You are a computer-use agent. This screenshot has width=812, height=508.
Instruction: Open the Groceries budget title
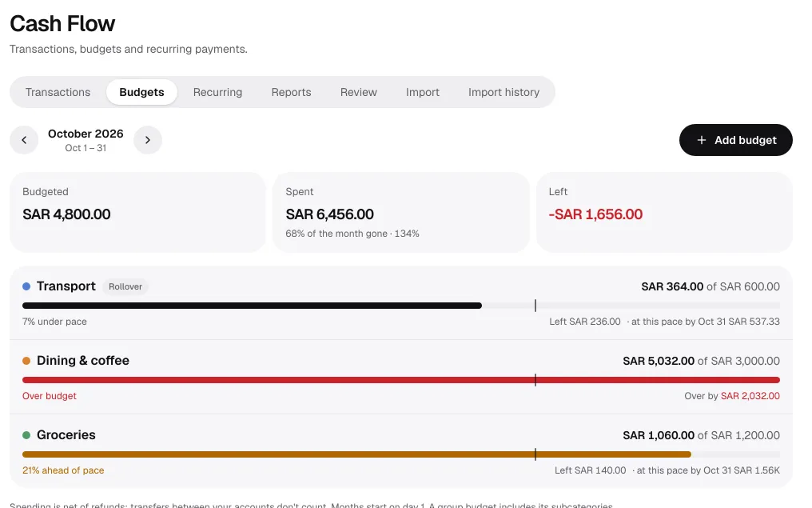pos(66,435)
